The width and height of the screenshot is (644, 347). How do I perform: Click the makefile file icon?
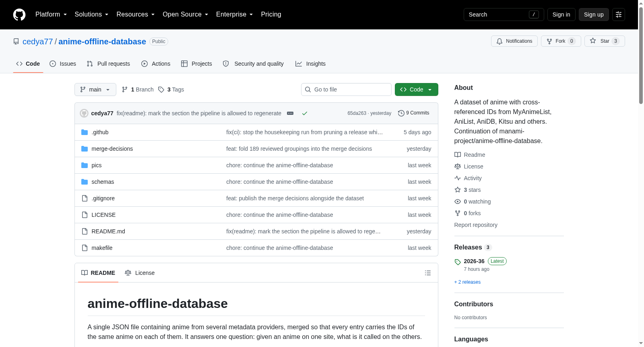[85, 248]
